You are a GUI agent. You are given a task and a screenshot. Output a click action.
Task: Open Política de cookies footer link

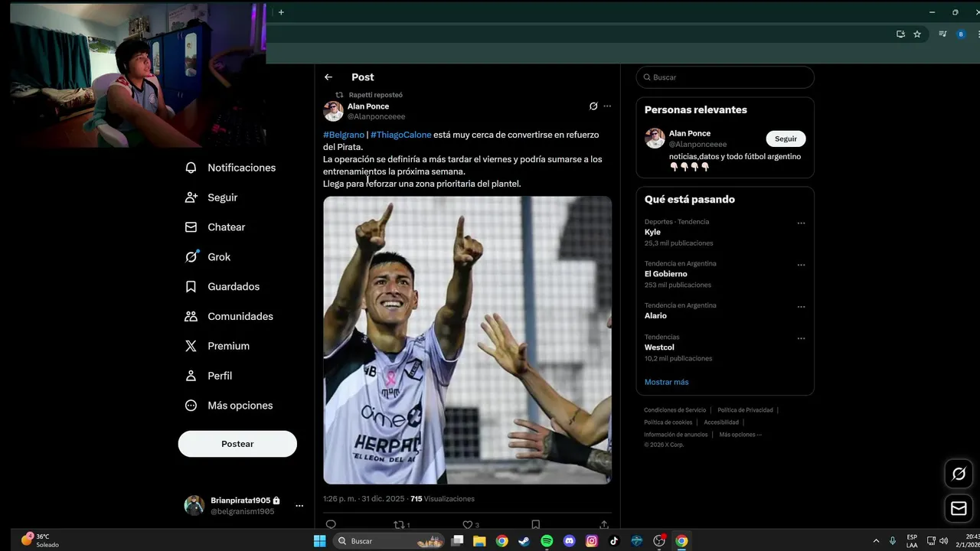(x=668, y=422)
